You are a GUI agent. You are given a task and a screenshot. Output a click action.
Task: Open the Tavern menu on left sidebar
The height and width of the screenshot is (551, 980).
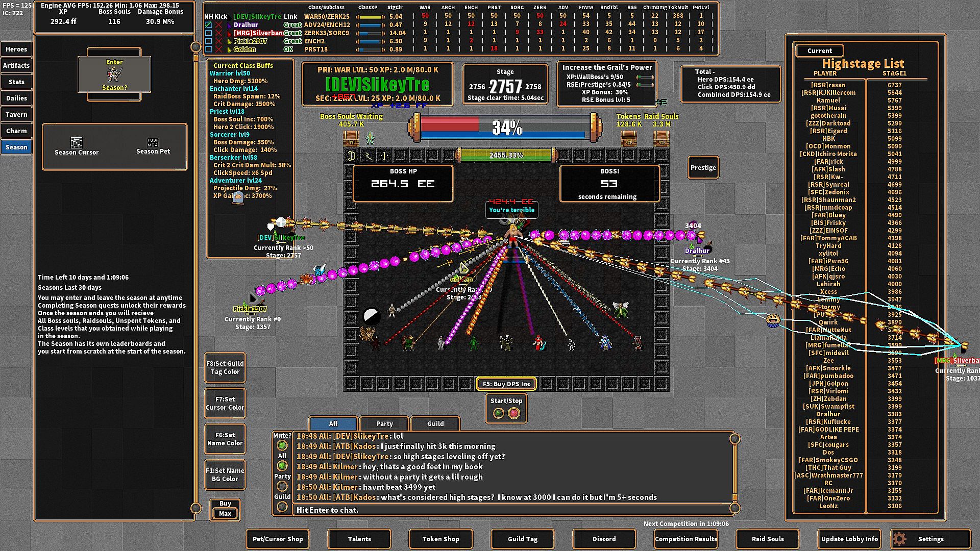pos(16,114)
